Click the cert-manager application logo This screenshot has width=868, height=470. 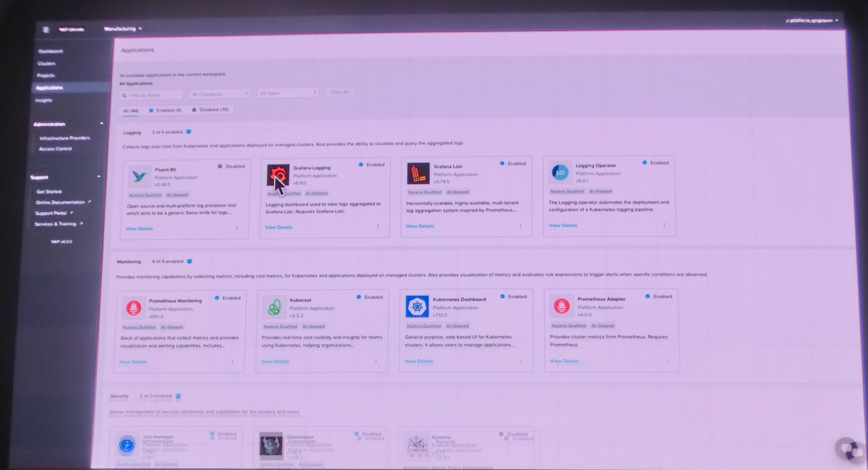point(127,445)
